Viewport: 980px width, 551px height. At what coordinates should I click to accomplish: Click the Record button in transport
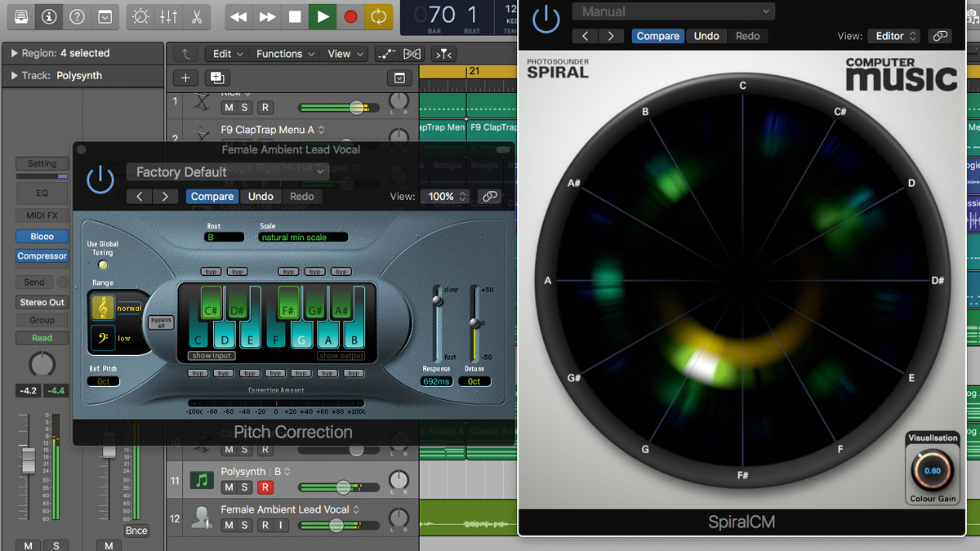coord(350,16)
